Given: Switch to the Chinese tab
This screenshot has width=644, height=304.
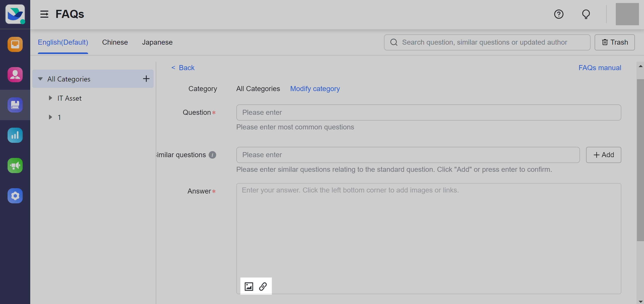Looking at the screenshot, I should click(115, 42).
